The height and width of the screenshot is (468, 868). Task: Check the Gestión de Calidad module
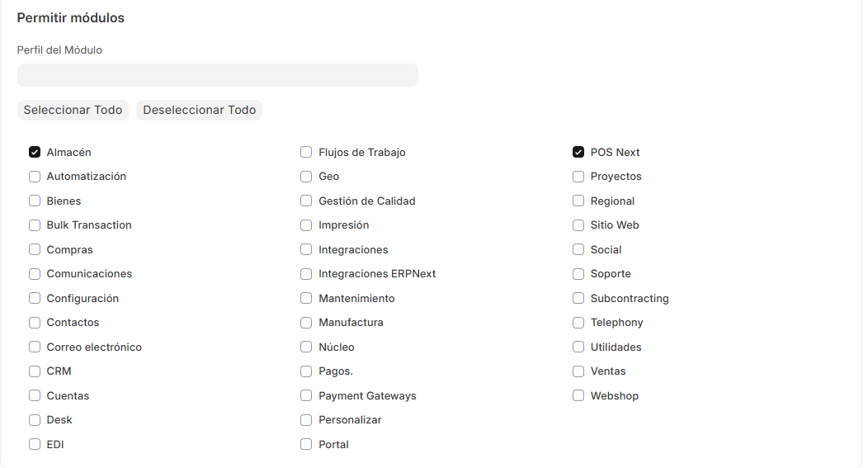(x=306, y=201)
